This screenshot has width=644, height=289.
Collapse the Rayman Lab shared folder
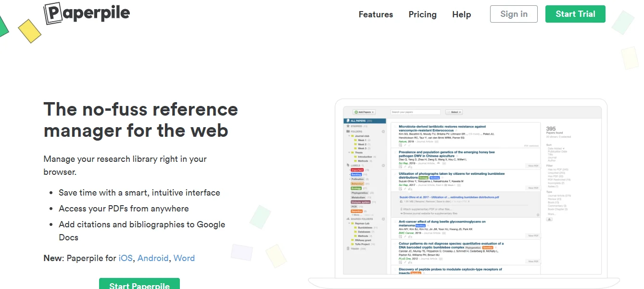point(349,223)
